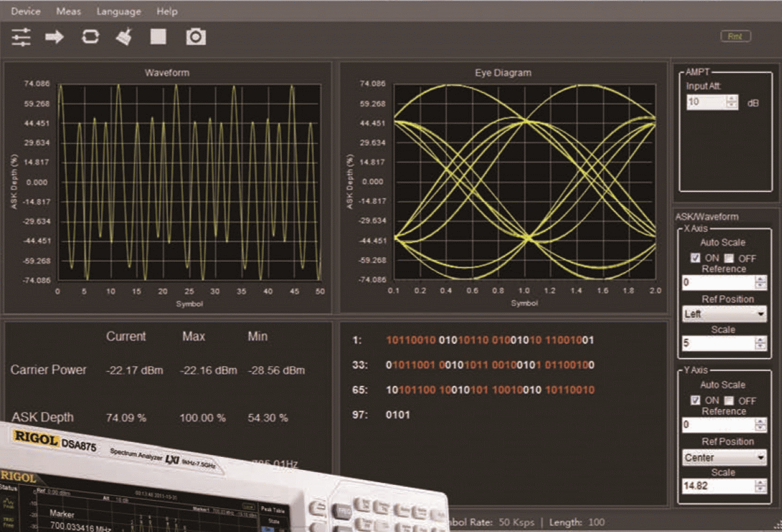Screen dimensions: 782x532
Task: Open the Device menu
Action: click(x=26, y=11)
